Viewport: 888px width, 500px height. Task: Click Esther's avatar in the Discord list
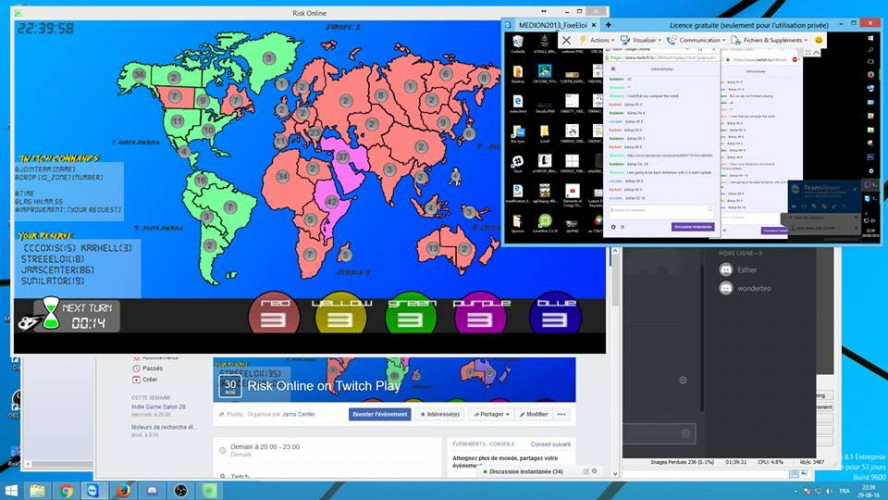[x=726, y=270]
